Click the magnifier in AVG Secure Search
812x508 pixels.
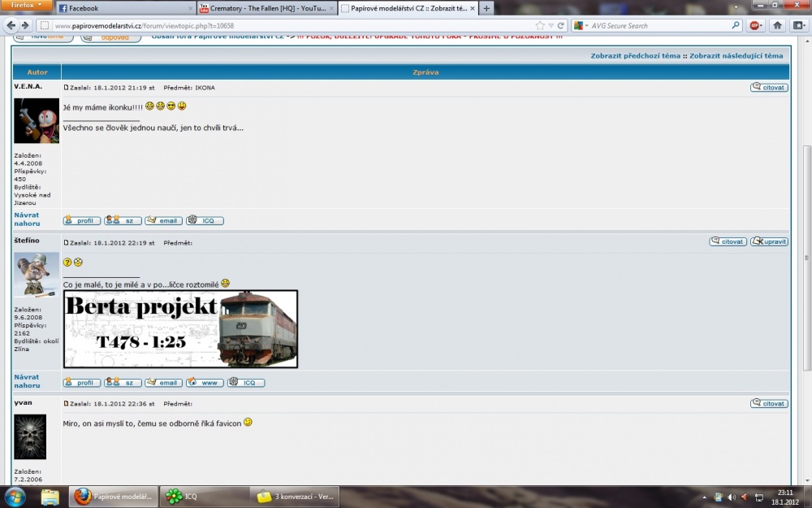click(736, 25)
